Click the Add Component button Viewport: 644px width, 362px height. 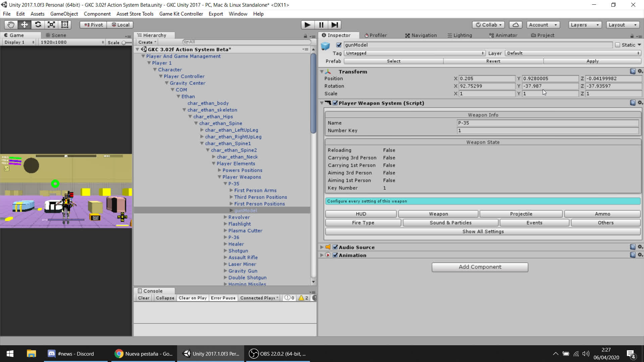[x=480, y=267]
